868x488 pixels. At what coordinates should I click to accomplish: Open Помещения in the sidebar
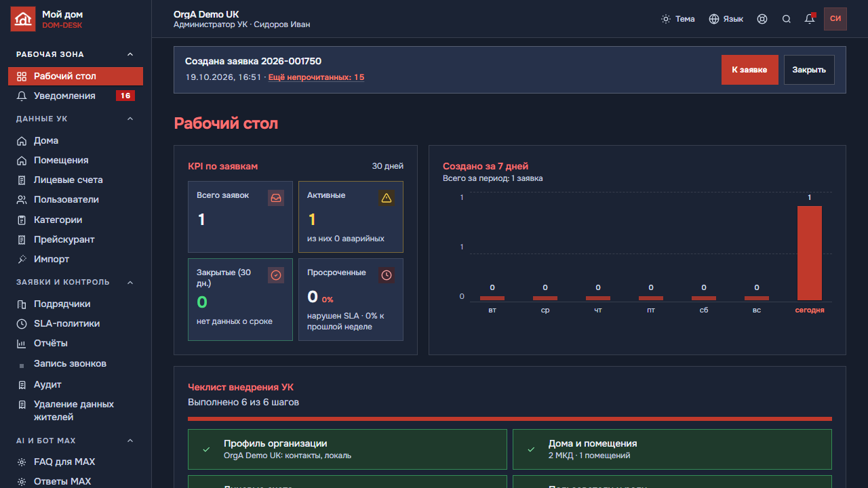(75, 161)
